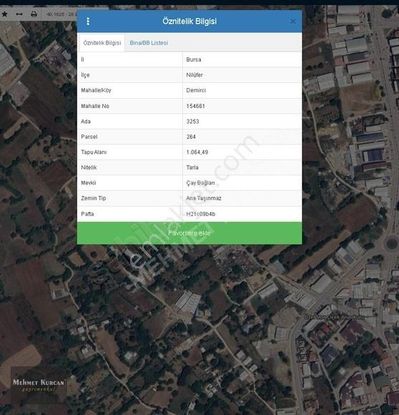
Task: Click the Mehmet Kurcan logo watermark
Action: click(38, 384)
